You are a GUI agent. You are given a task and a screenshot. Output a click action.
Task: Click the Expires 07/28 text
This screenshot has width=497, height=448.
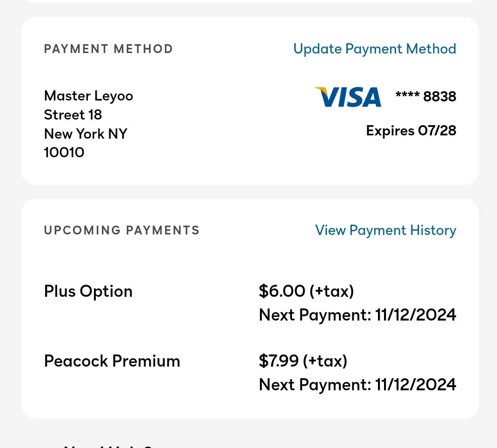[411, 131]
